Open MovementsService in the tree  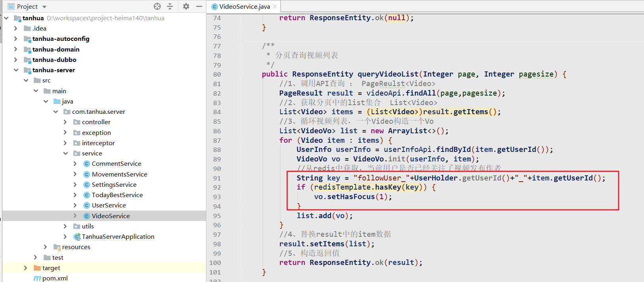tap(120, 174)
